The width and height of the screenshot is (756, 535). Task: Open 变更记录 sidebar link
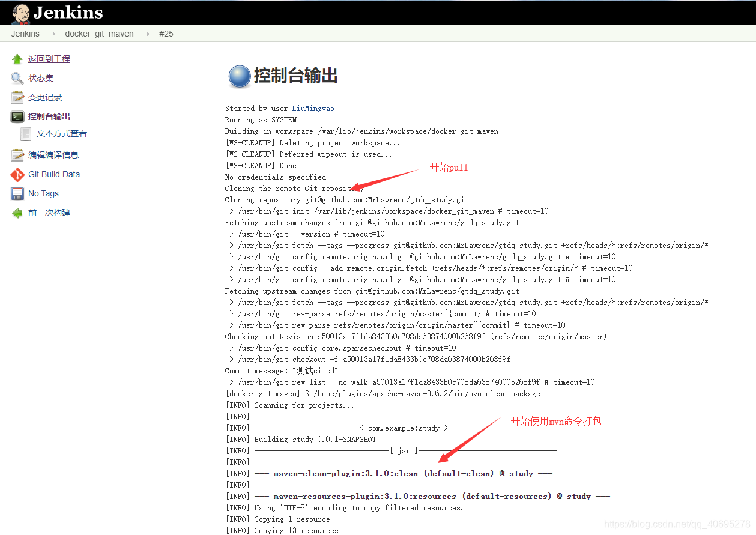45,97
